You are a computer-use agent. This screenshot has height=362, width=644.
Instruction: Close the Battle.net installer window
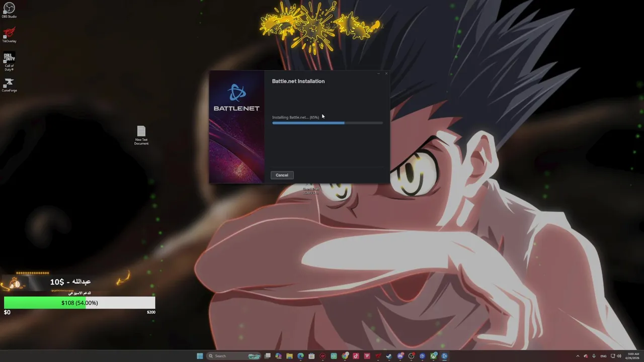pyautogui.click(x=386, y=74)
